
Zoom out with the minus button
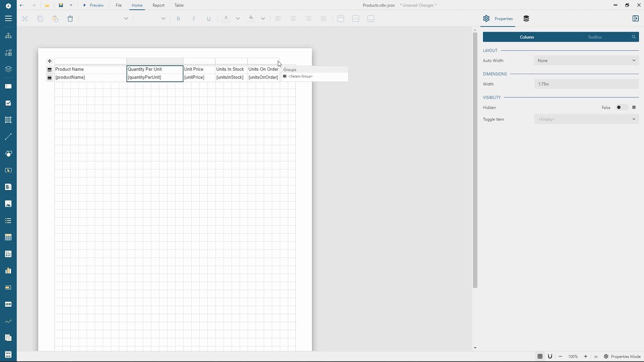(x=560, y=356)
